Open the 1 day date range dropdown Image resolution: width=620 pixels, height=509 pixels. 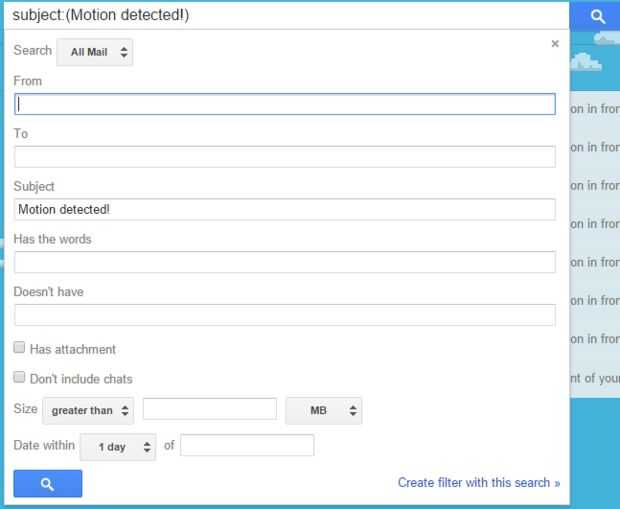coord(118,447)
